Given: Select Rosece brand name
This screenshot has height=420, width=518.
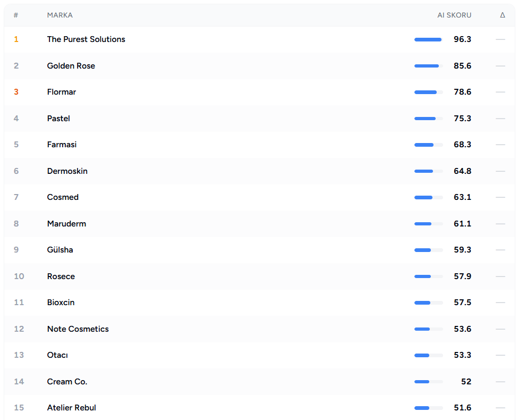Looking at the screenshot, I should [x=61, y=276].
